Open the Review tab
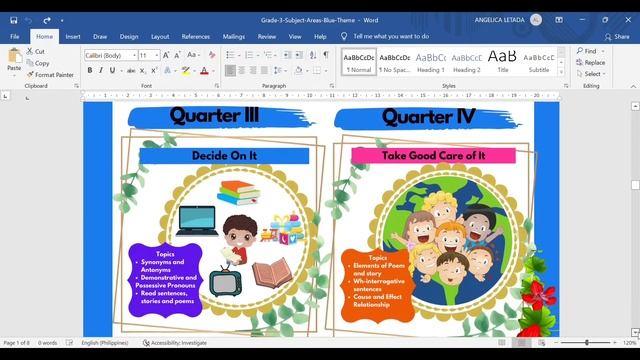This screenshot has height=360, width=640. tap(267, 36)
